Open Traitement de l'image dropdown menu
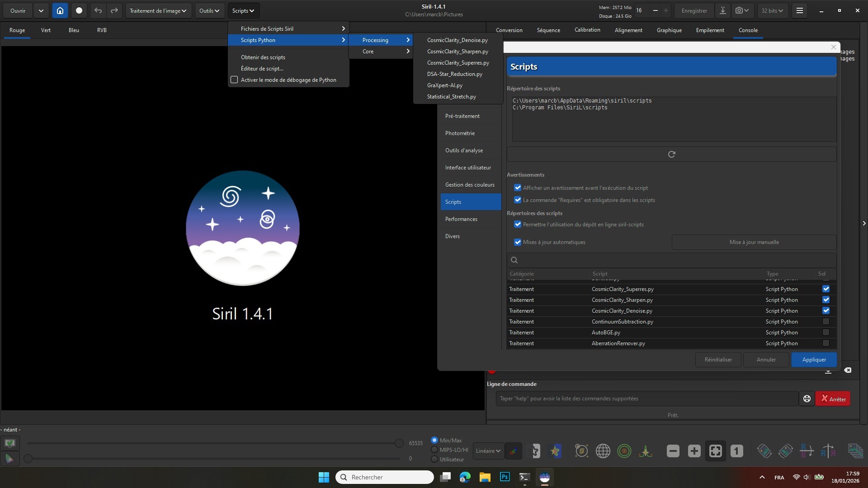Screen dimensions: 868x488 tap(158, 10)
